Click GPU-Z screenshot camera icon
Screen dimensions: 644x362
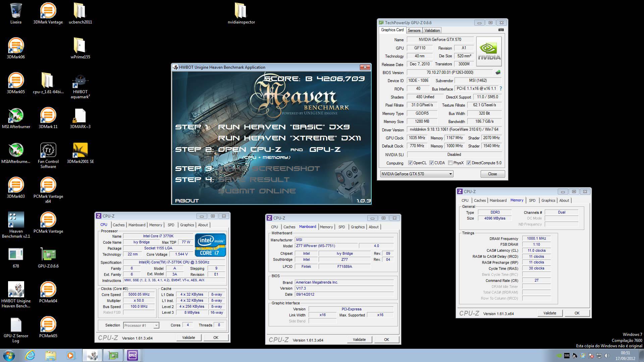[501, 30]
